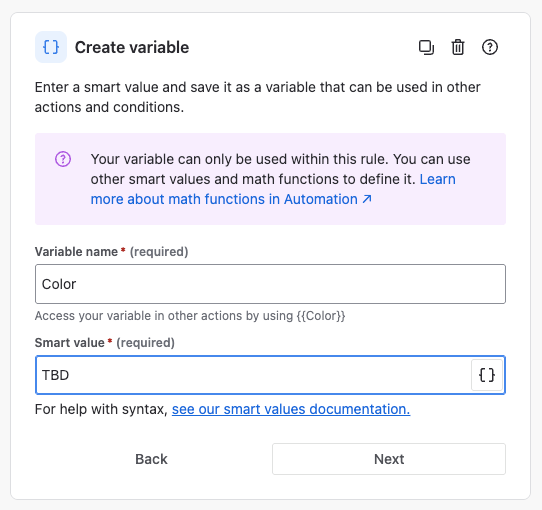Click the external link arrow after Automation

(367, 199)
